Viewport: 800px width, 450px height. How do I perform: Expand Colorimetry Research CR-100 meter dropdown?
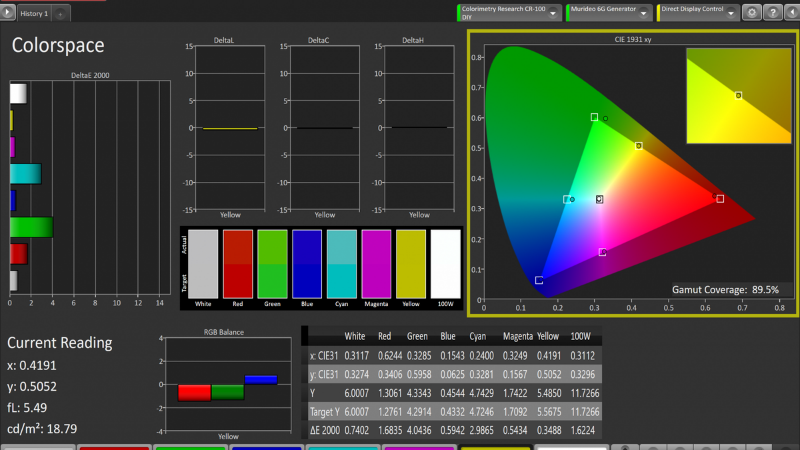tap(553, 13)
